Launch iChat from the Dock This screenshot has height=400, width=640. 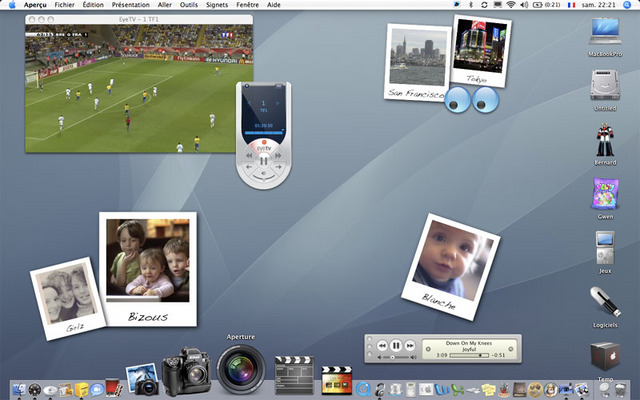pos(97,389)
